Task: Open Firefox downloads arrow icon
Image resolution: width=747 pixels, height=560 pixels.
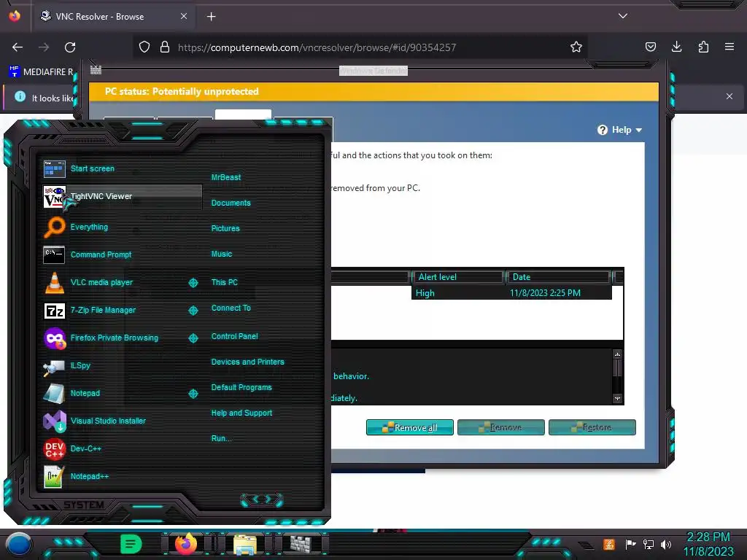Action: [676, 47]
